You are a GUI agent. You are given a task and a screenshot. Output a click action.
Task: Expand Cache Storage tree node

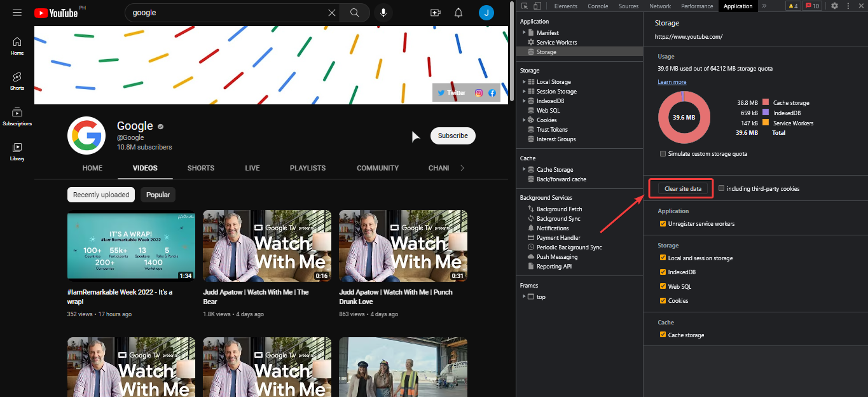tap(525, 170)
